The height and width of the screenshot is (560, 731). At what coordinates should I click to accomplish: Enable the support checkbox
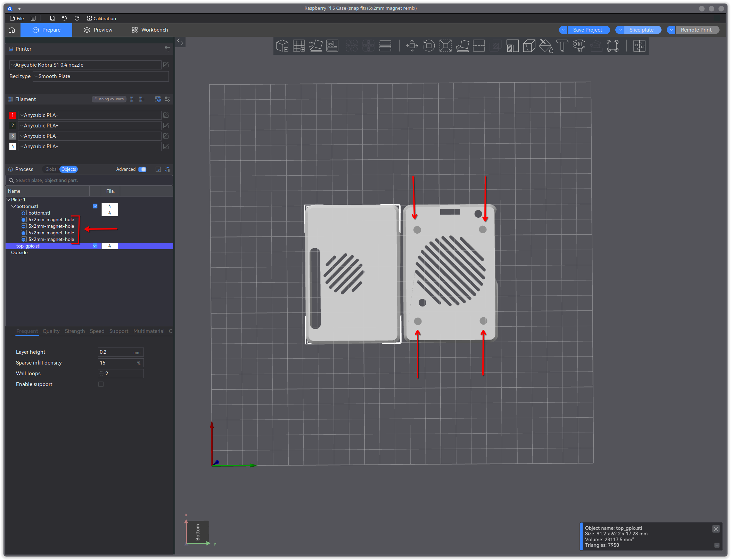(x=101, y=384)
